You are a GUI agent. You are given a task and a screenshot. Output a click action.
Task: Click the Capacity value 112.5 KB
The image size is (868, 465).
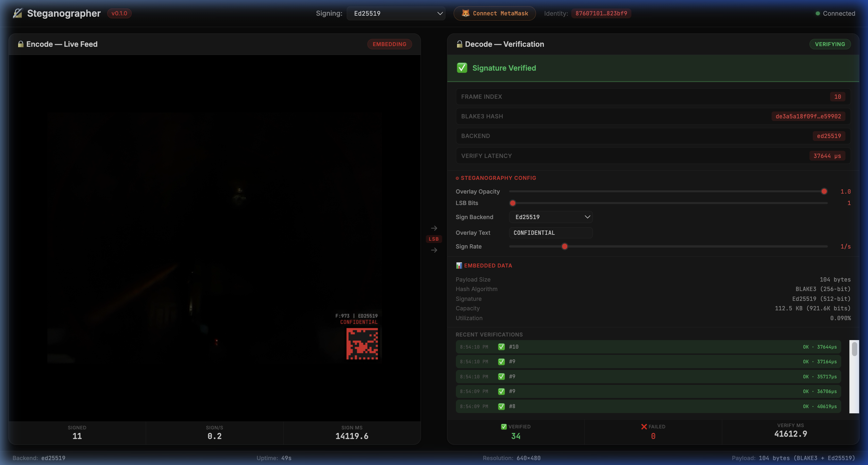[813, 308]
